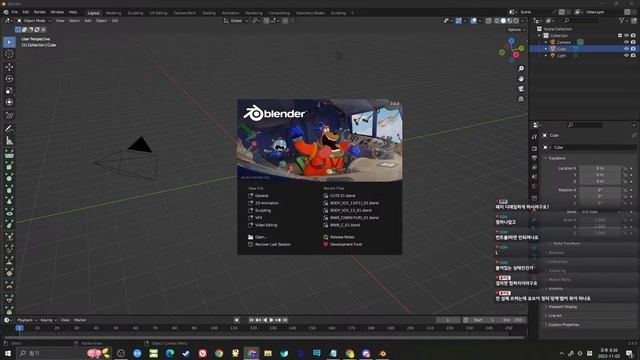Click the zoom magnifier viewport icon
The width and height of the screenshot is (640, 360).
click(521, 69)
